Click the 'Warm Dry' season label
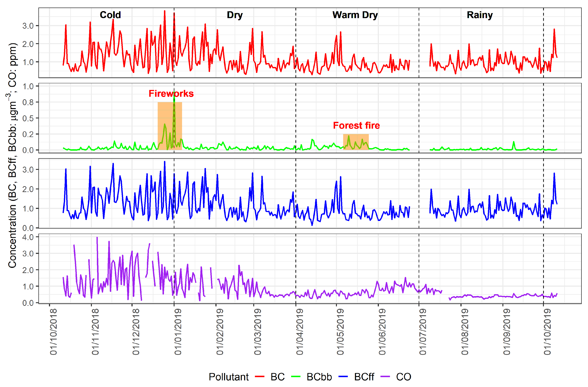The width and height of the screenshot is (588, 387). (x=355, y=15)
